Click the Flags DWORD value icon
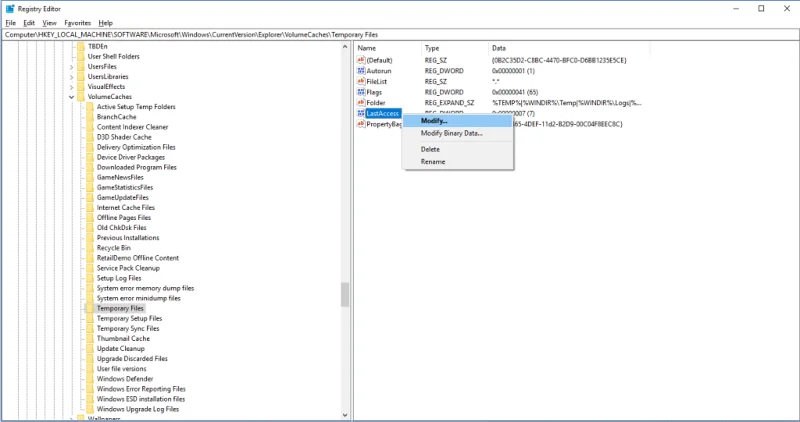The image size is (800, 422). point(361,92)
